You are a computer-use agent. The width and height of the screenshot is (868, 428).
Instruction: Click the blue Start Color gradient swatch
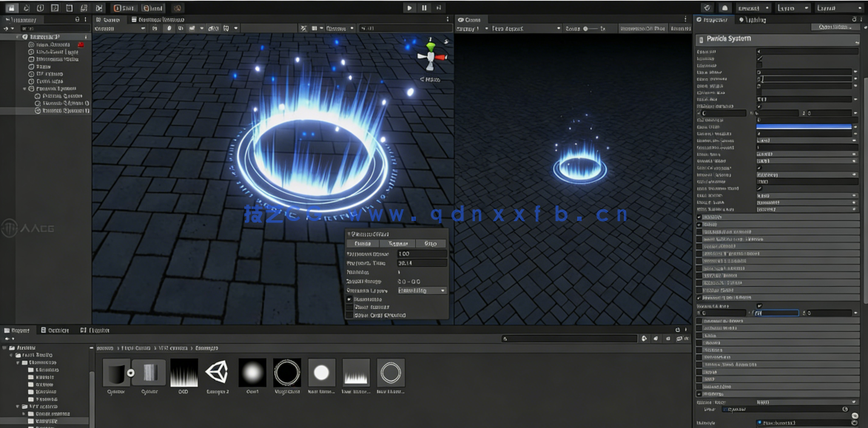[x=807, y=126]
